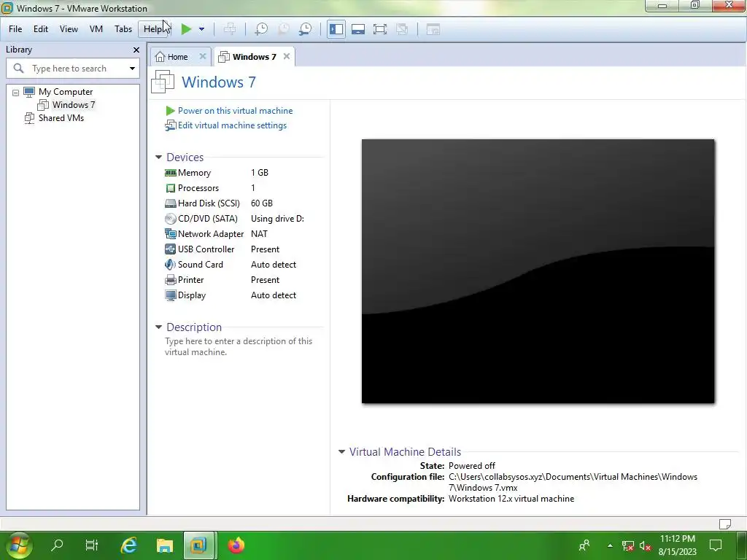Image resolution: width=747 pixels, height=560 pixels.
Task: Collapse the Description section
Action: (158, 327)
